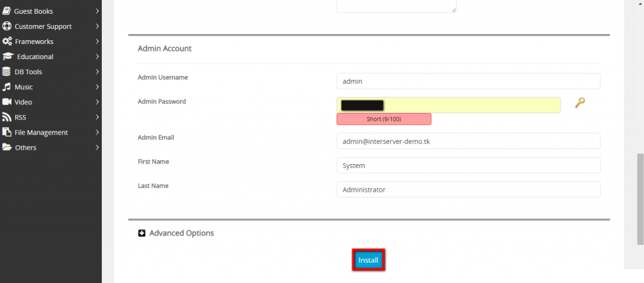The width and height of the screenshot is (644, 283).
Task: Expand the File Management category arrow
Action: (97, 132)
